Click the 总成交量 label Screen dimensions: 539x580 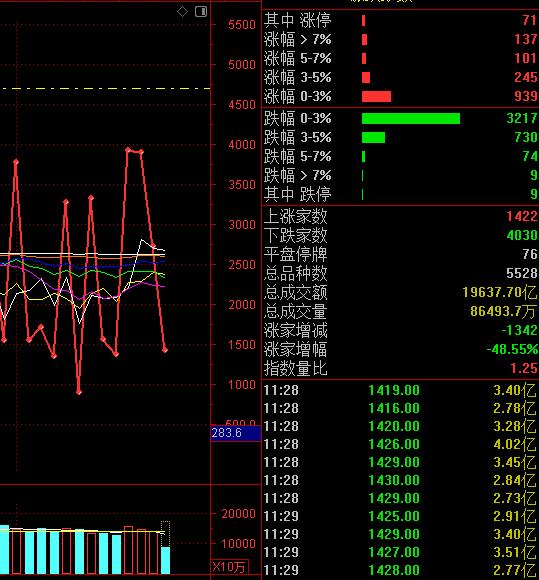(296, 311)
